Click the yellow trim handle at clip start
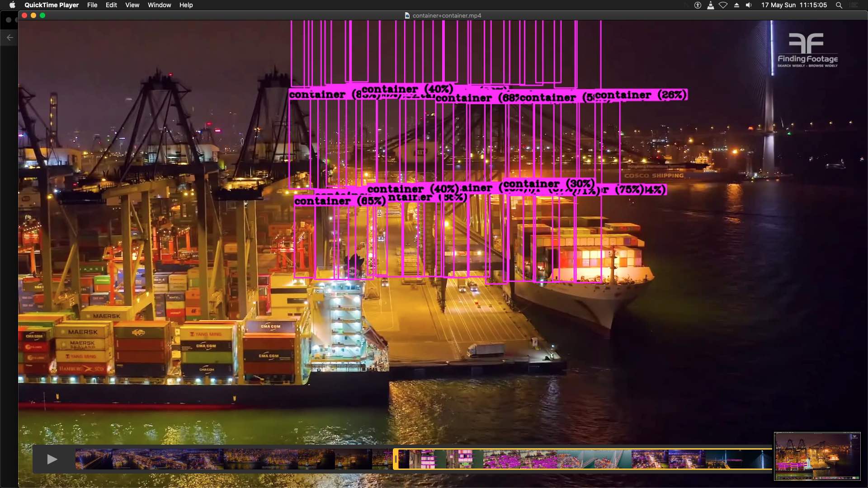 tap(396, 459)
